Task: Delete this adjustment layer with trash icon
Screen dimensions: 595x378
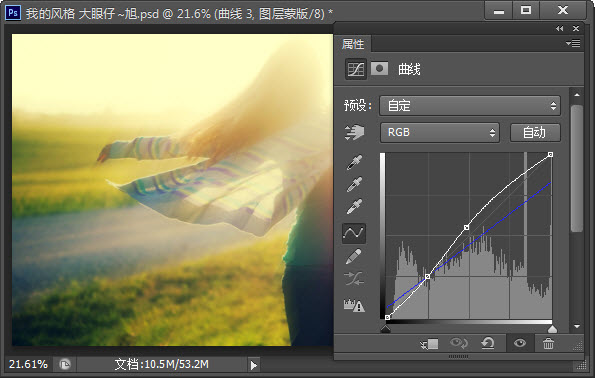Action: point(548,344)
